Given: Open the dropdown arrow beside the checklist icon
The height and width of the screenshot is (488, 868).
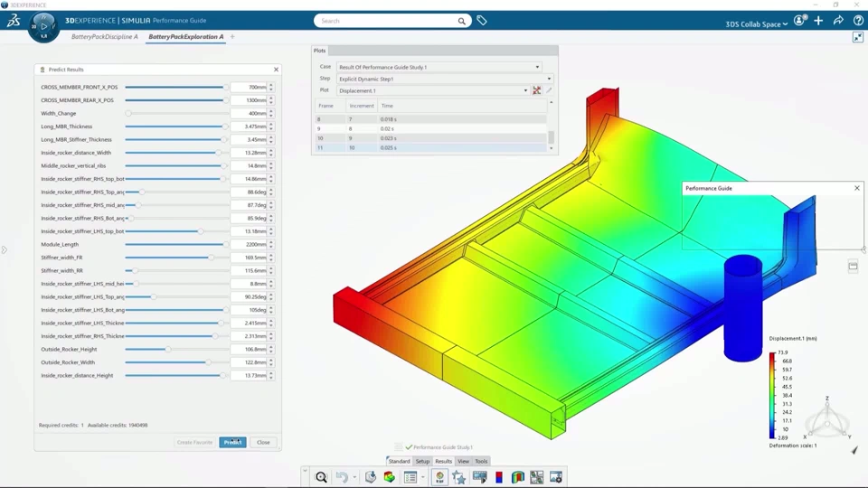Looking at the screenshot, I should 422,477.
